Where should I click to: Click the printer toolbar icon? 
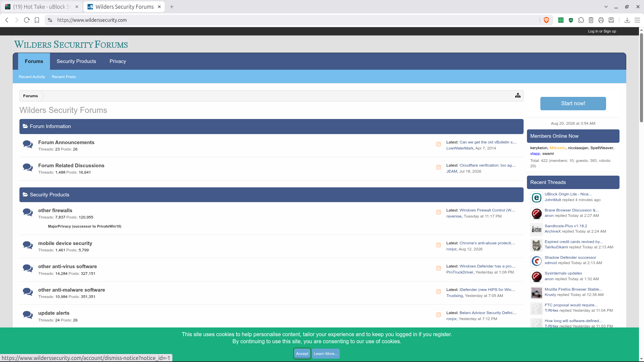point(601,20)
